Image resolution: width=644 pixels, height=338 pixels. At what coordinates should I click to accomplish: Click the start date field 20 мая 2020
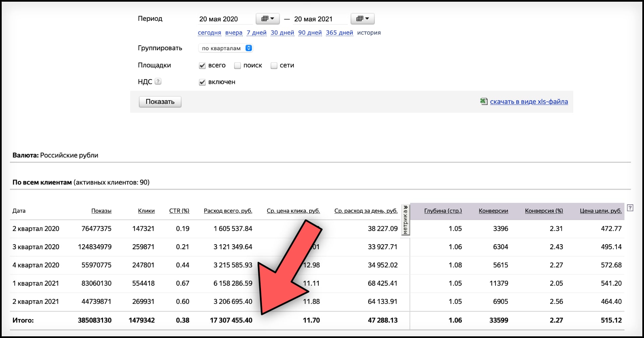click(x=225, y=19)
